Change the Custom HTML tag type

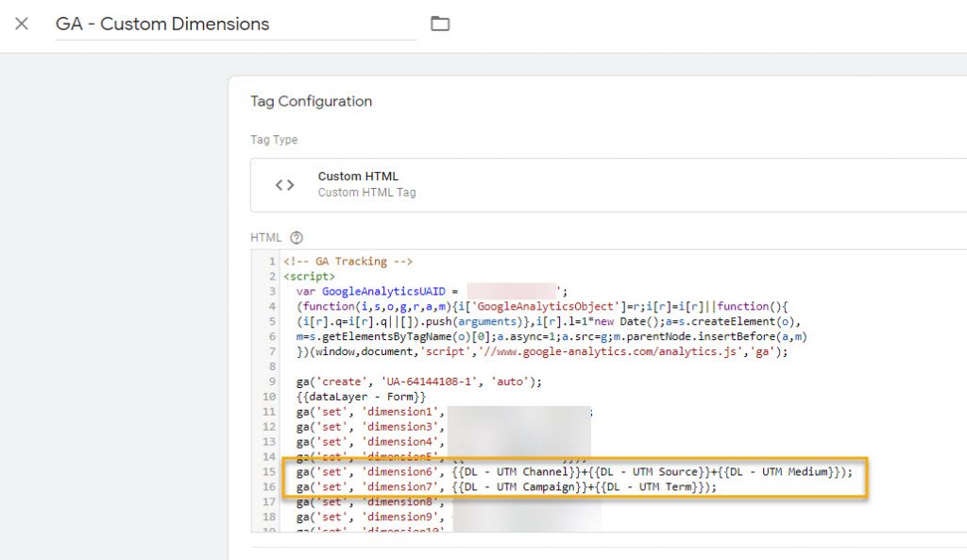pyautogui.click(x=608, y=185)
